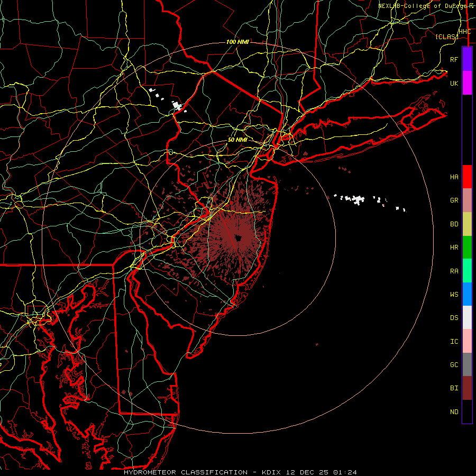Click the BI brown legend swatch
This screenshot has height=476, width=476.
tap(467, 388)
